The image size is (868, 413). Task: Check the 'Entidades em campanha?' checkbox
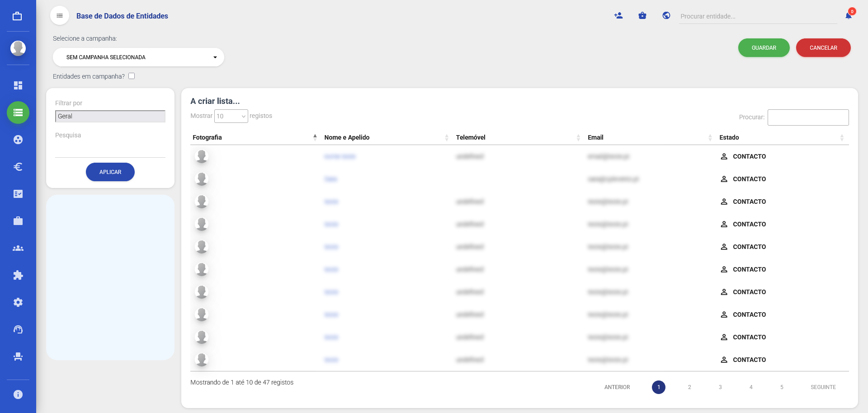coord(132,76)
